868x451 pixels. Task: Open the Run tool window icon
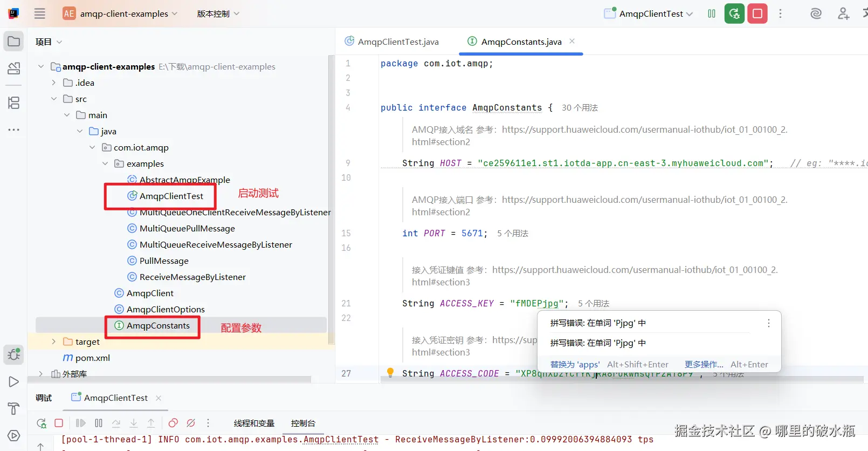pos(14,382)
